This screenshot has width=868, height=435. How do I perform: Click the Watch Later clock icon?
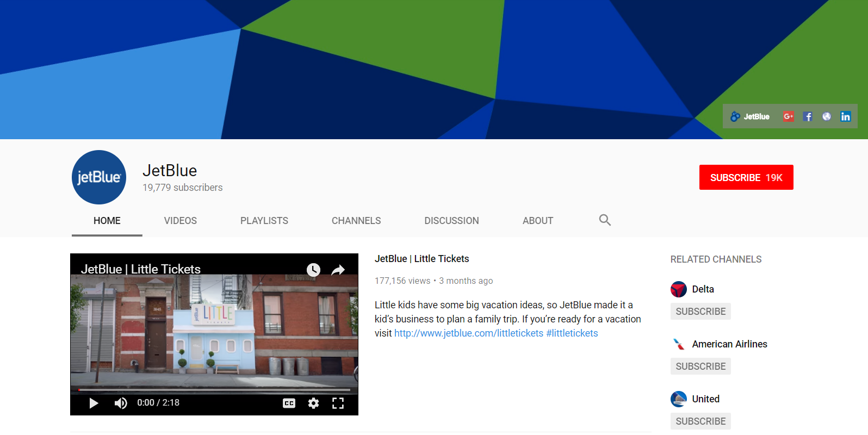(x=313, y=270)
